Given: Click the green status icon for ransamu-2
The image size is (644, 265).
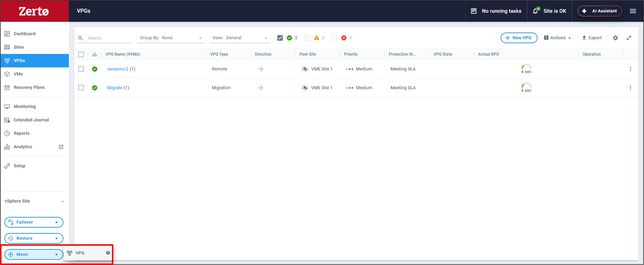Looking at the screenshot, I should [x=95, y=69].
